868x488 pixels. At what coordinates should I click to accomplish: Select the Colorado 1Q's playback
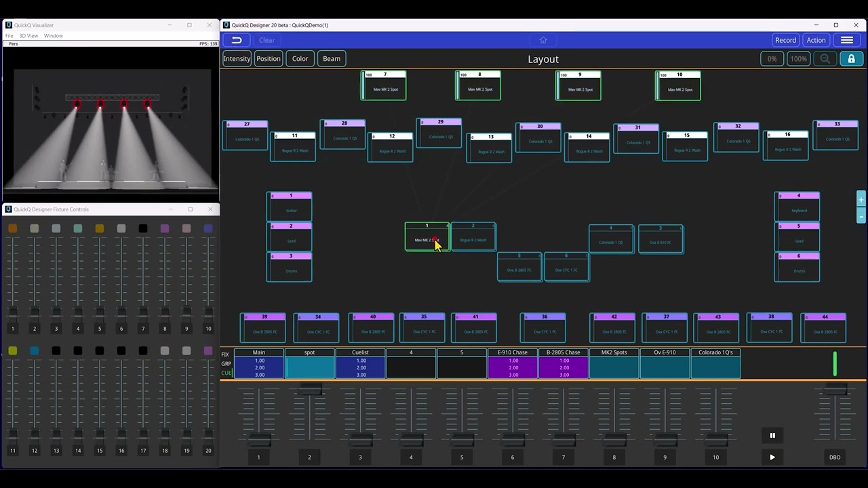click(x=715, y=363)
